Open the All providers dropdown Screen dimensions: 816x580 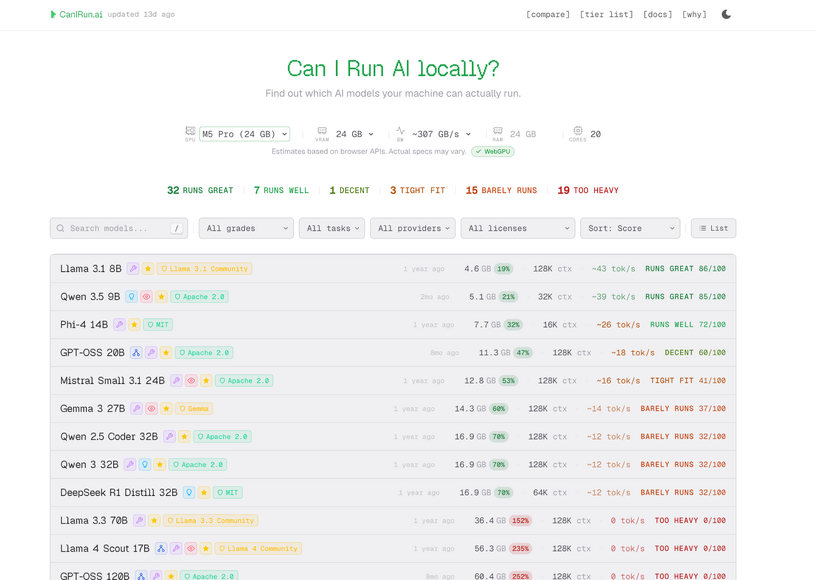pos(413,228)
